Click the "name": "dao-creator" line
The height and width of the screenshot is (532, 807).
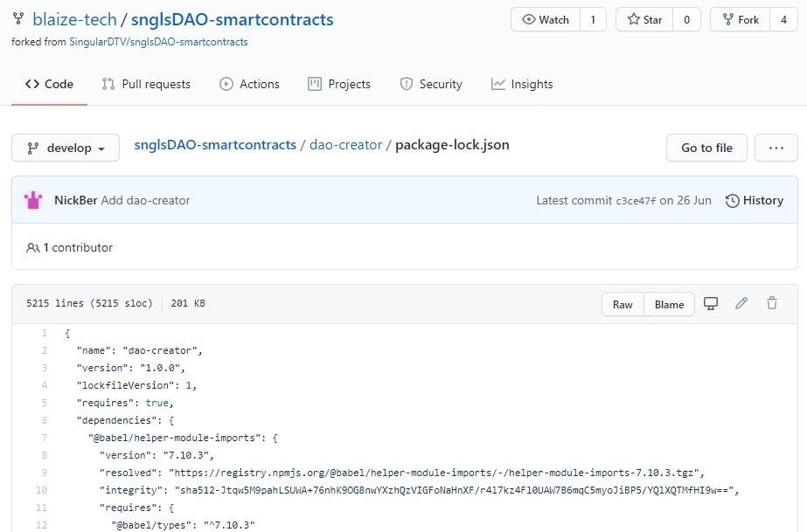pyautogui.click(x=140, y=350)
